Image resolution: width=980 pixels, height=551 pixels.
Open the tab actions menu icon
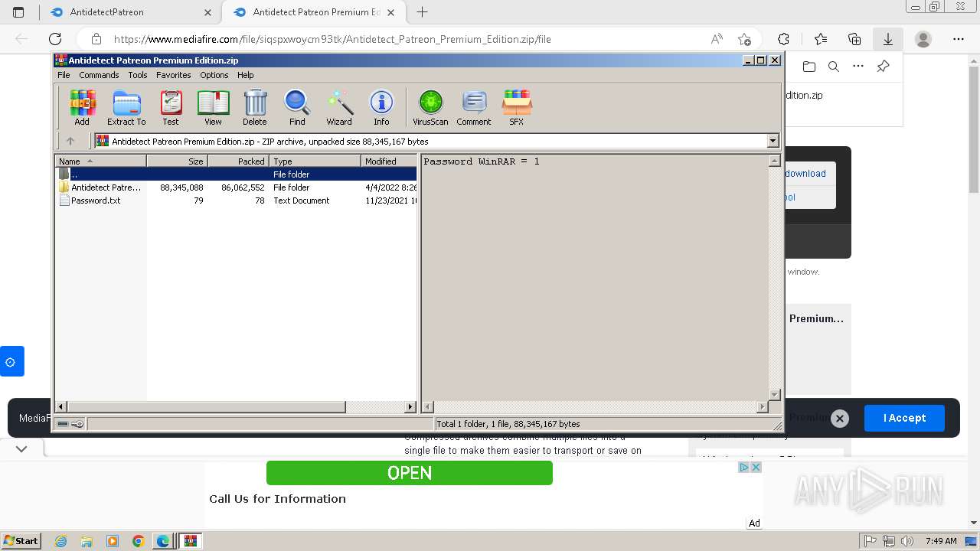18,12
